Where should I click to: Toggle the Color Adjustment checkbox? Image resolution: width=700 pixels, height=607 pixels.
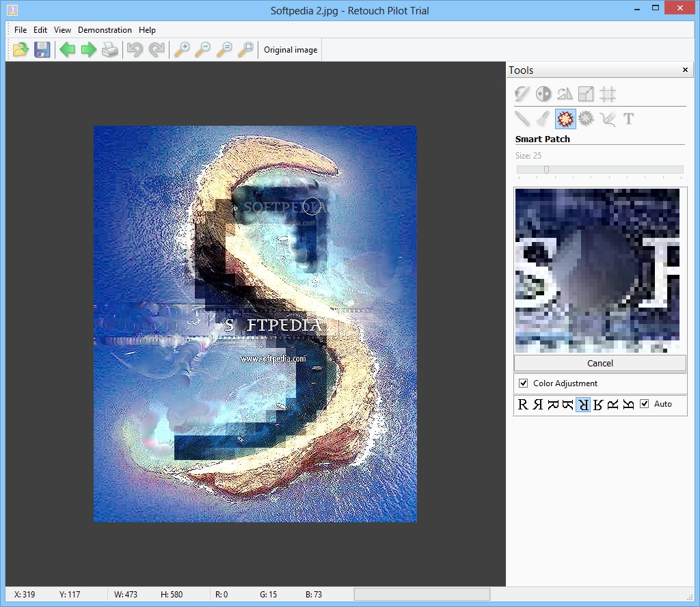[x=523, y=383]
